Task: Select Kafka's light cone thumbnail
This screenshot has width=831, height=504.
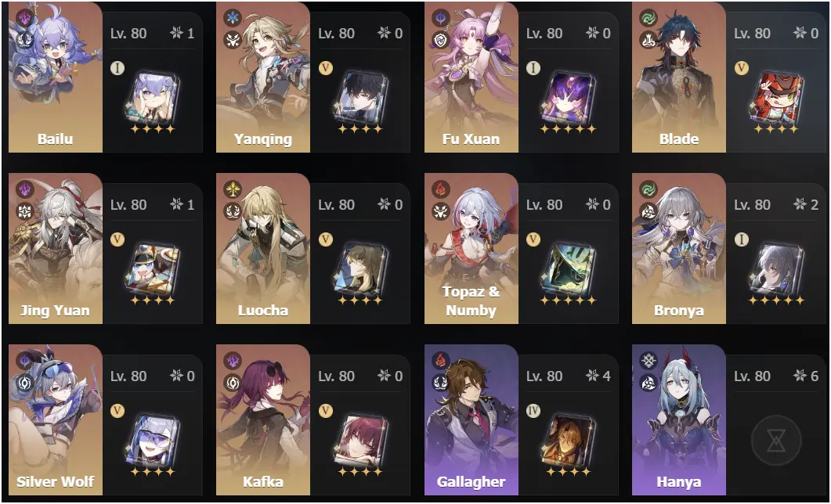Action: tap(360, 441)
